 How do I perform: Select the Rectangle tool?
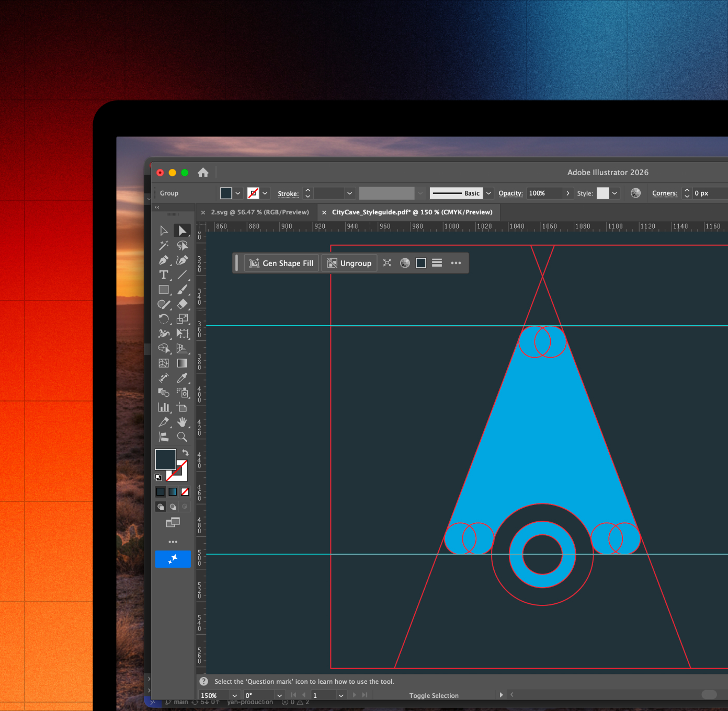click(164, 289)
